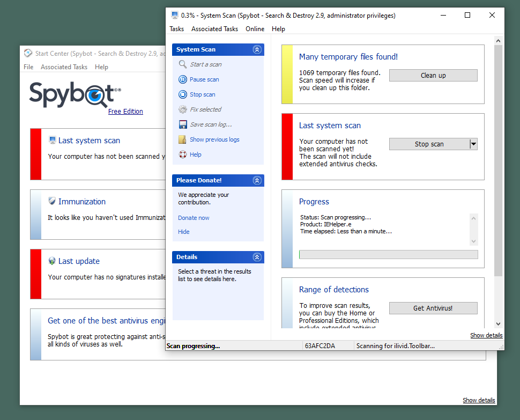Click the Hide link in donate panel

(184, 232)
